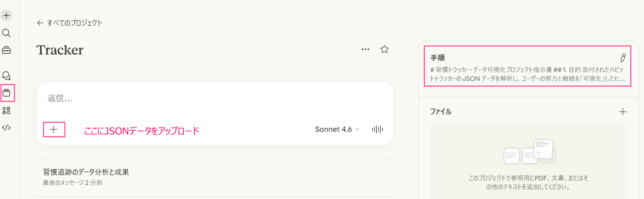Open the 手順 instructions panel text

[526, 74]
